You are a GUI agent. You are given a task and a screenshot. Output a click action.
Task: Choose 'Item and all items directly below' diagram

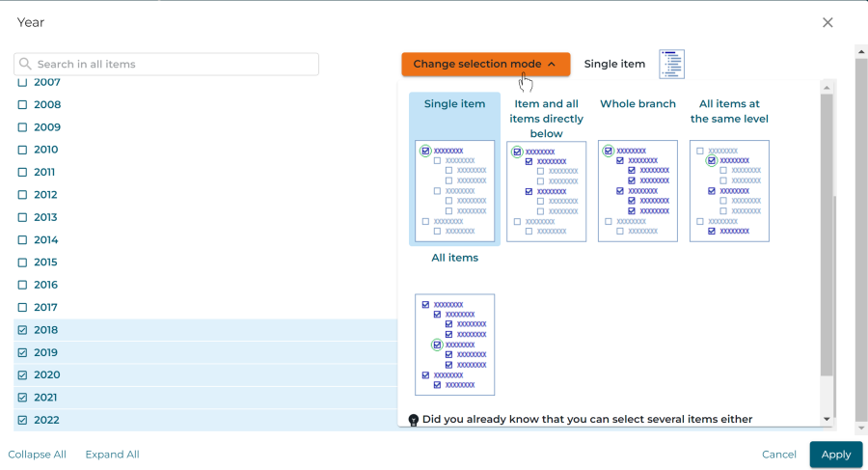coord(546,191)
